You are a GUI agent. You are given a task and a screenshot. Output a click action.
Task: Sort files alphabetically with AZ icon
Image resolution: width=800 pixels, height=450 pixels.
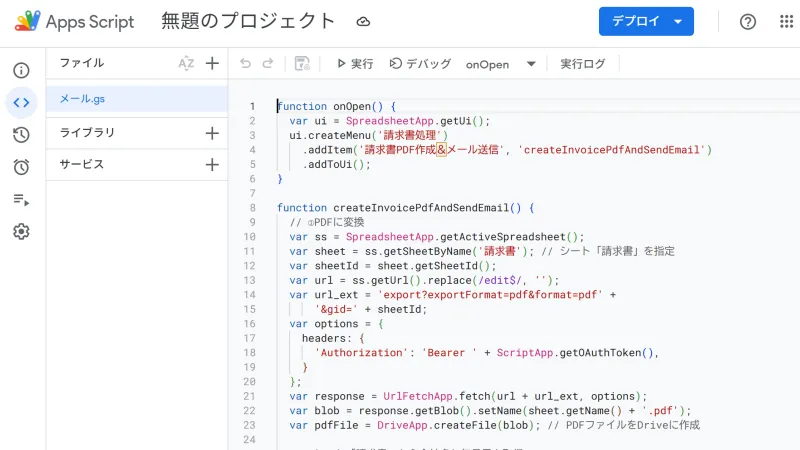coord(186,63)
